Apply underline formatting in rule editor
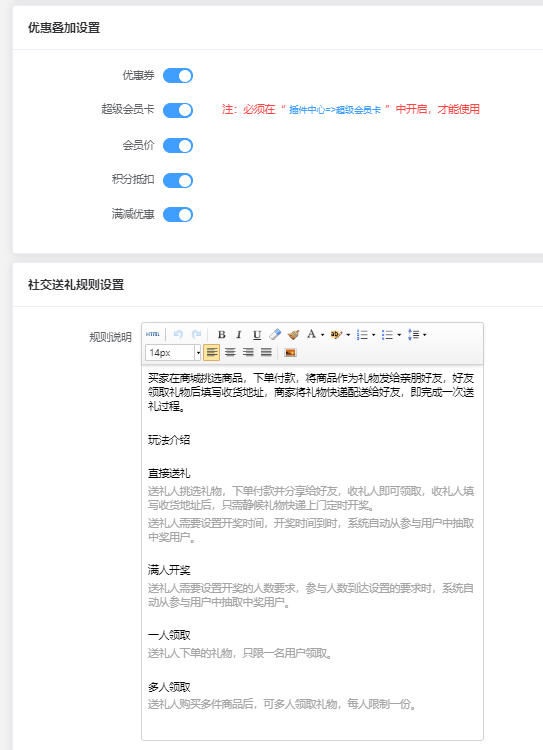 (257, 334)
